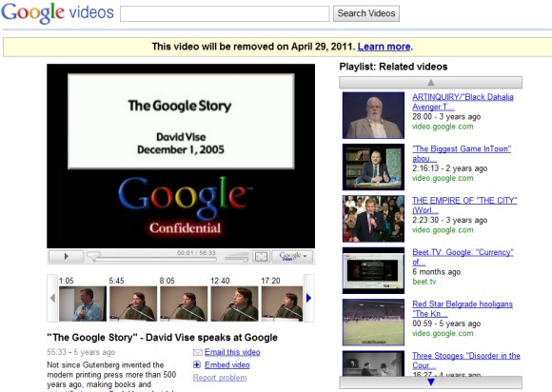Screen dimensions: 552x392
Task: Jump to the 5:45 chapter thumbnail
Action: pyautogui.click(x=133, y=304)
